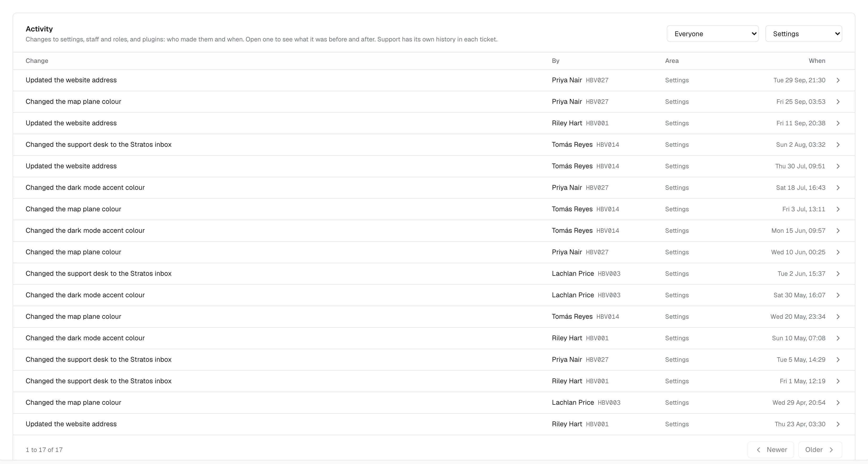Select HBV027 on the Tue 5 May row
Image resolution: width=868 pixels, height=464 pixels.
point(597,360)
